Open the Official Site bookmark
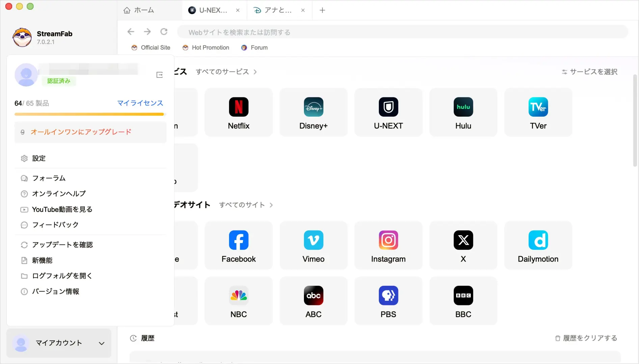 tap(151, 48)
